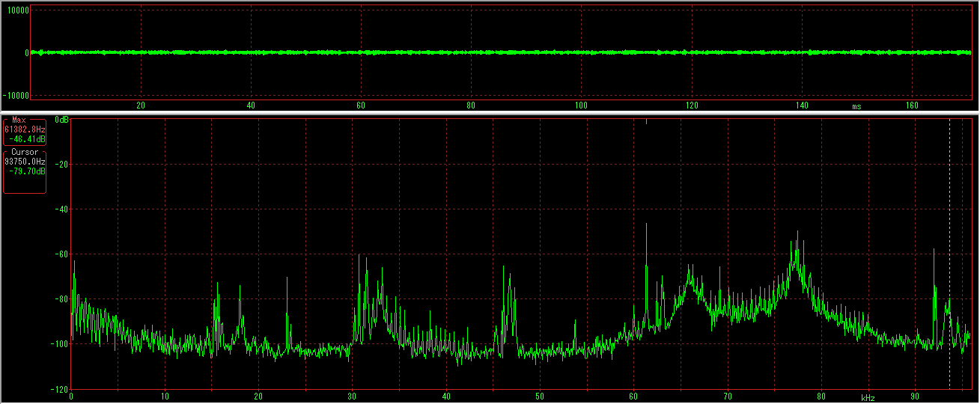Click the 140 ms tick label on waveform
This screenshot has height=404, width=980.
tap(802, 105)
